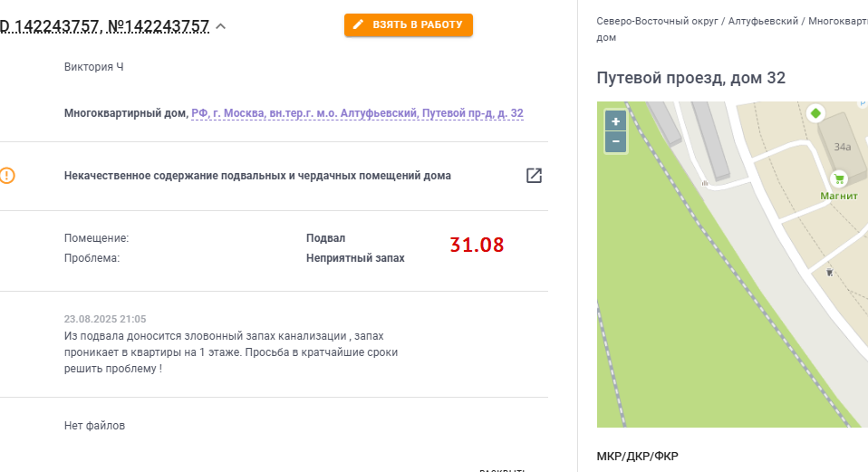Select the complaint description text block
Image resolution: width=868 pixels, height=472 pixels.
(x=231, y=352)
